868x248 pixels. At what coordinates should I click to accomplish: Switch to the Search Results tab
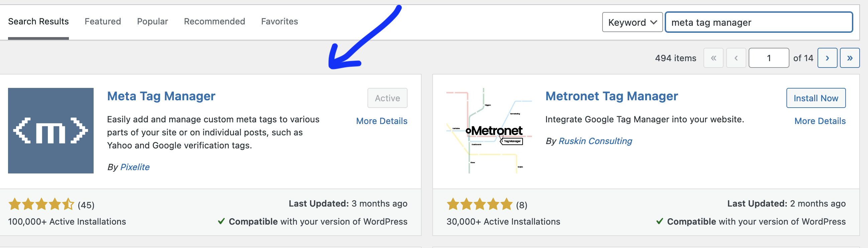tap(38, 22)
